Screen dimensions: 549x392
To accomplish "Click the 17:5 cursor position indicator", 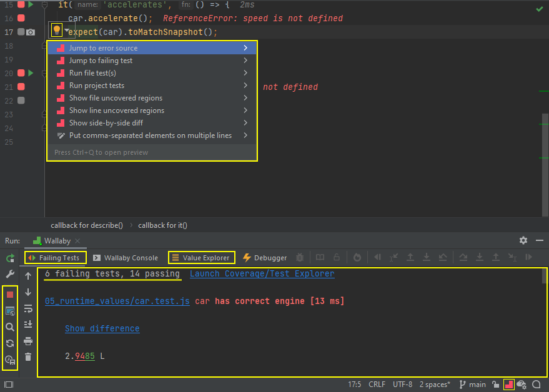I will pyautogui.click(x=354, y=385).
